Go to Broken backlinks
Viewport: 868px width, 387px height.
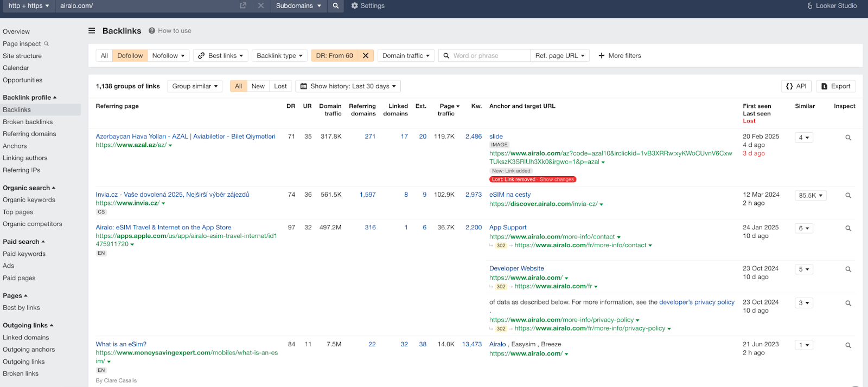[x=28, y=122]
